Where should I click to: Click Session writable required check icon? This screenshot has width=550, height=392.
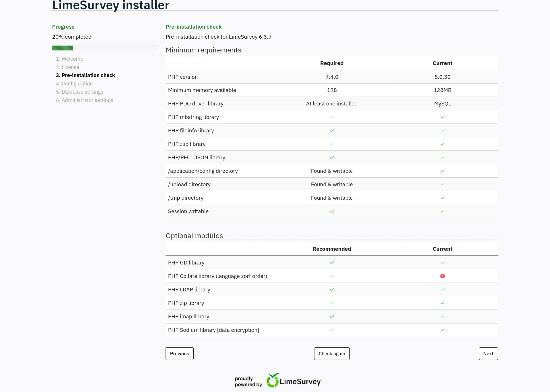[x=332, y=211]
